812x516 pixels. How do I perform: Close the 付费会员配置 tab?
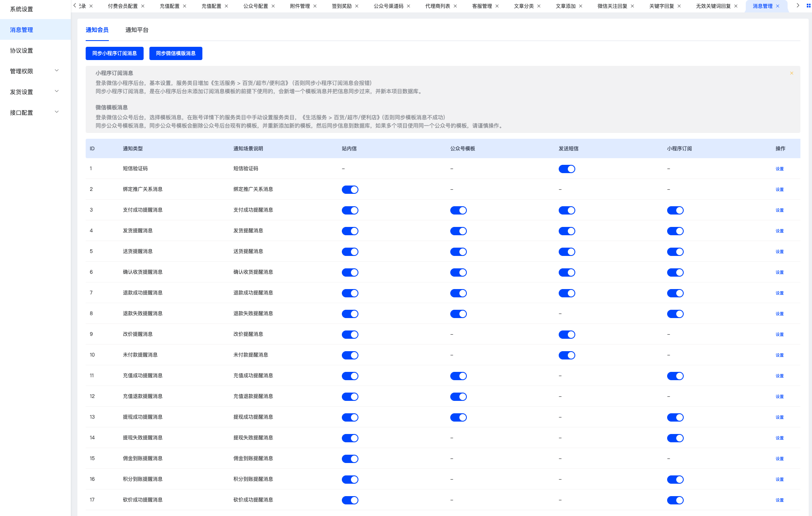tap(143, 6)
